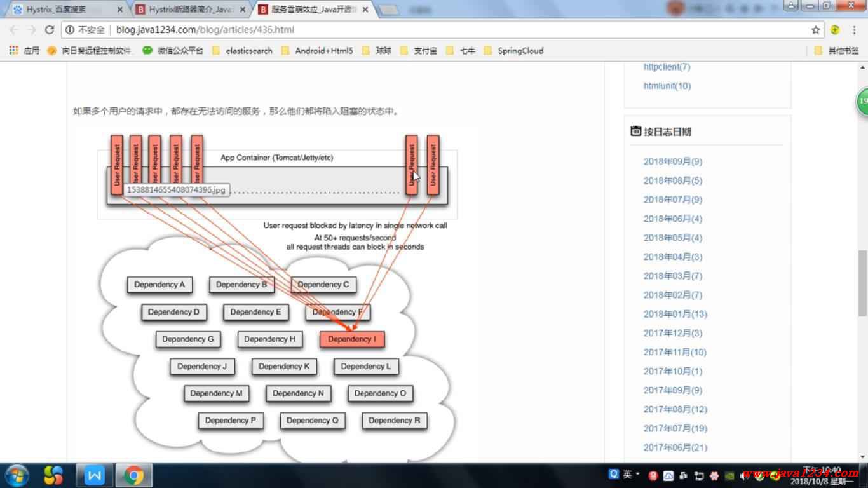The height and width of the screenshot is (488, 868).
Task: Open the 微信公众平台 bookmark
Action: tap(173, 51)
